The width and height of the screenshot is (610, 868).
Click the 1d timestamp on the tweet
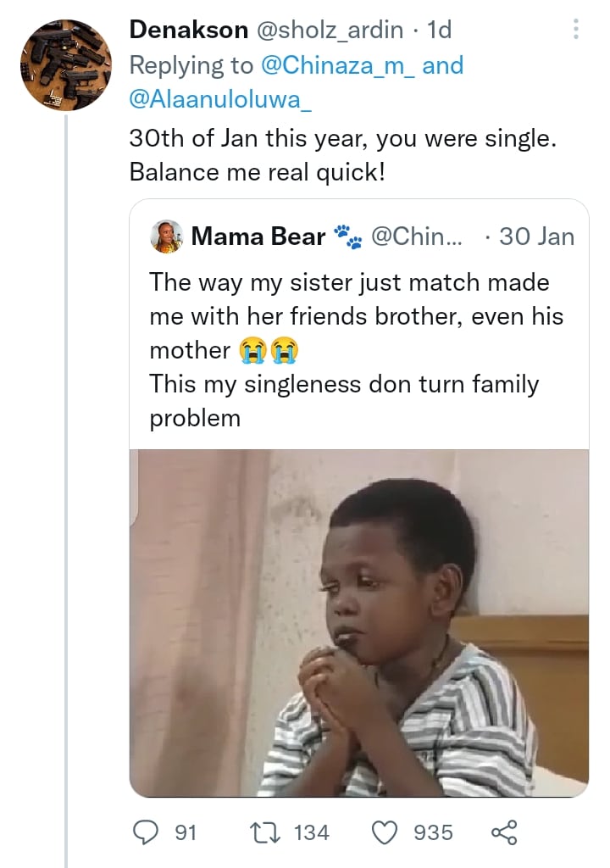point(441,31)
